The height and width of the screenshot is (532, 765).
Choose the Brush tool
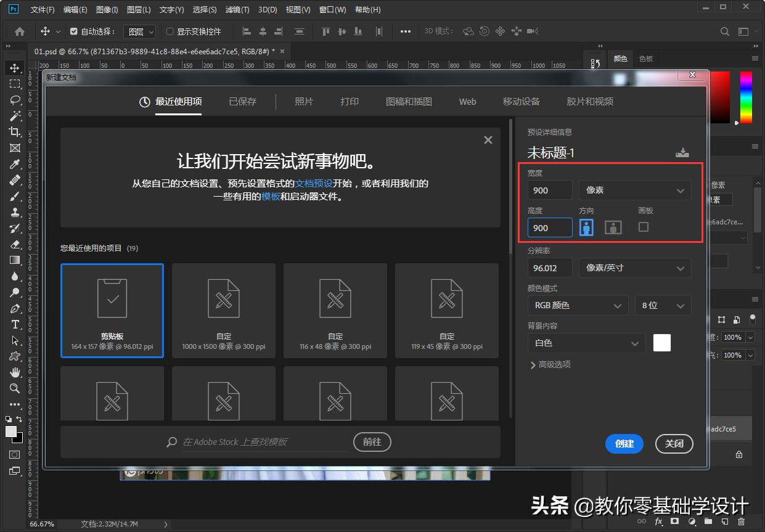[x=14, y=196]
